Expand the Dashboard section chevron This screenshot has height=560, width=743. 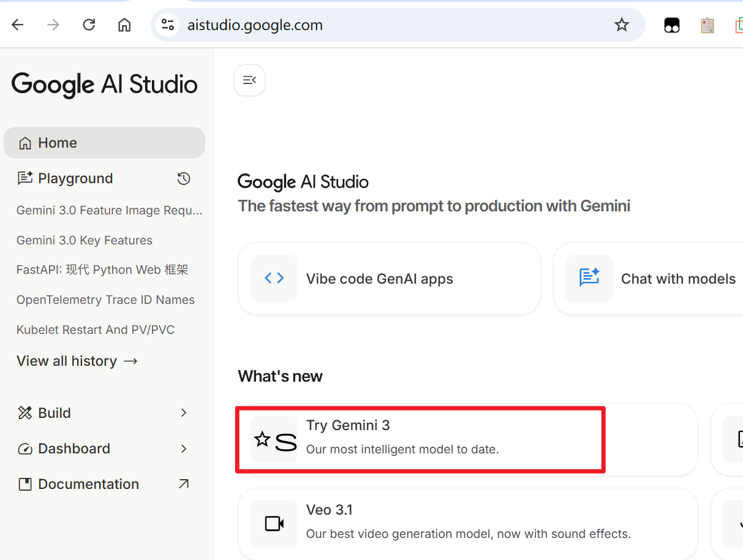click(x=183, y=448)
